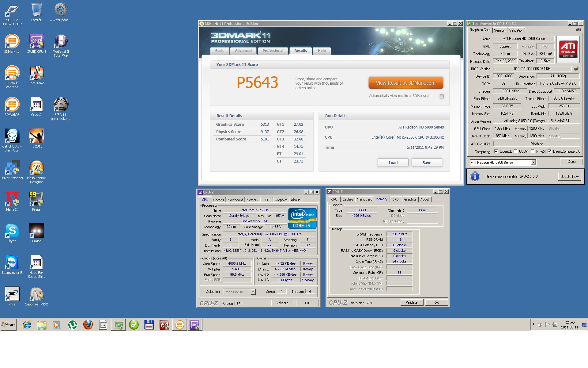
Task: Open the Sensors tab in GPU-Z
Action: pyautogui.click(x=500, y=30)
